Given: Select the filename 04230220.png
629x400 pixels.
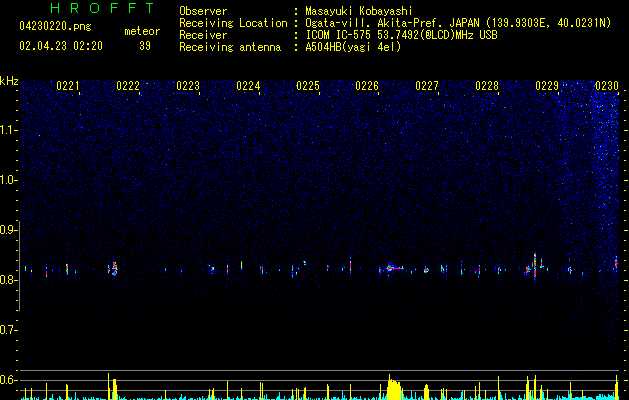Looking at the screenshot, I should click(55, 26).
